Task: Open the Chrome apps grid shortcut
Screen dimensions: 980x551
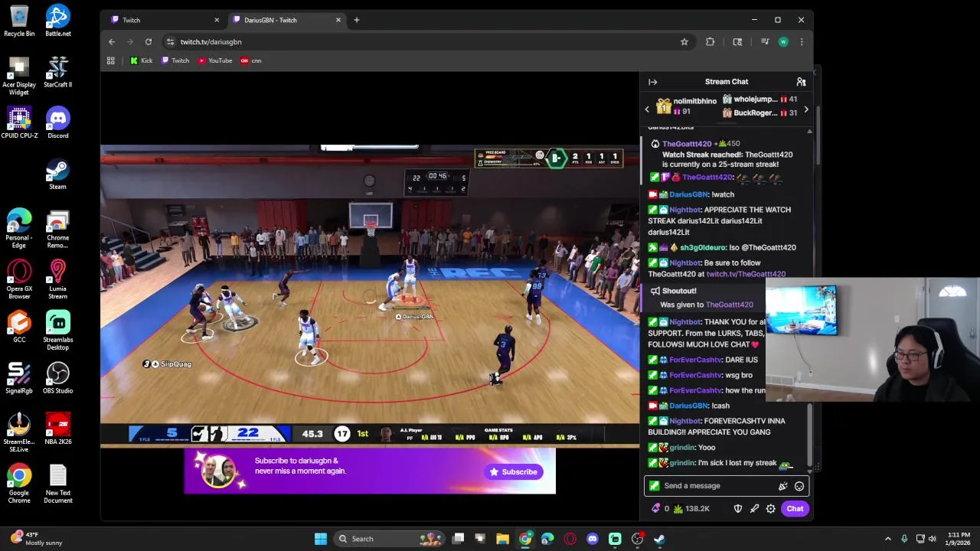Action: click(x=111, y=60)
